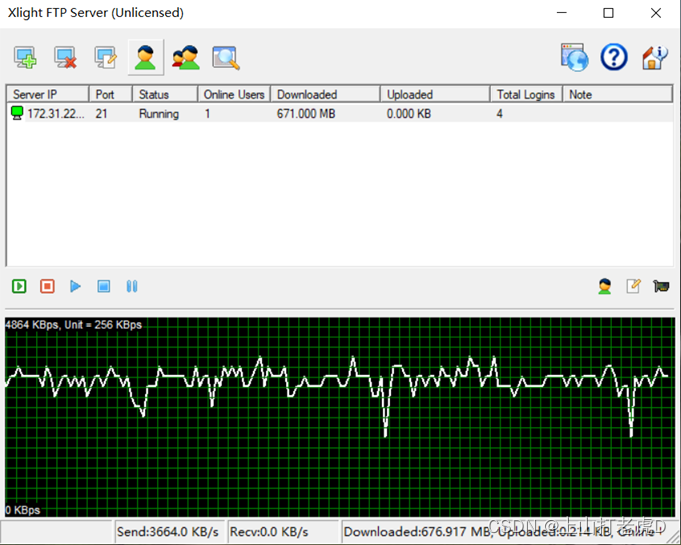681x545 pixels.
Task: Open the globe remote administration icon
Action: [574, 57]
